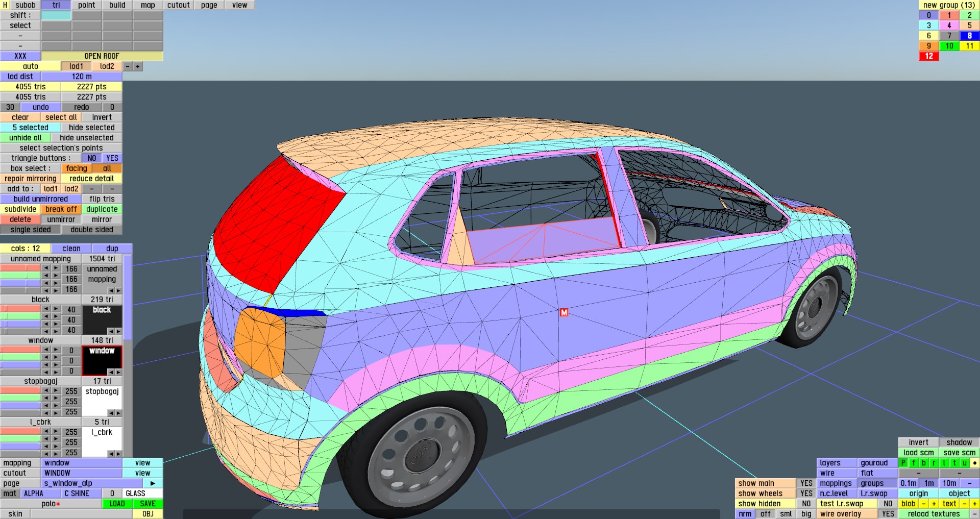The height and width of the screenshot is (519, 980).
Task: Increase red value of black mapping
Action: [56, 309]
